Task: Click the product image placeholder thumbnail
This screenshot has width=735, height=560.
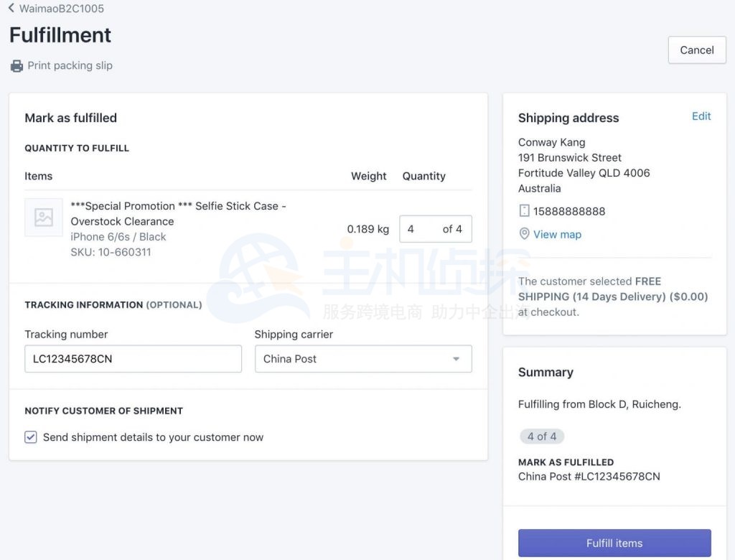Action: click(44, 218)
